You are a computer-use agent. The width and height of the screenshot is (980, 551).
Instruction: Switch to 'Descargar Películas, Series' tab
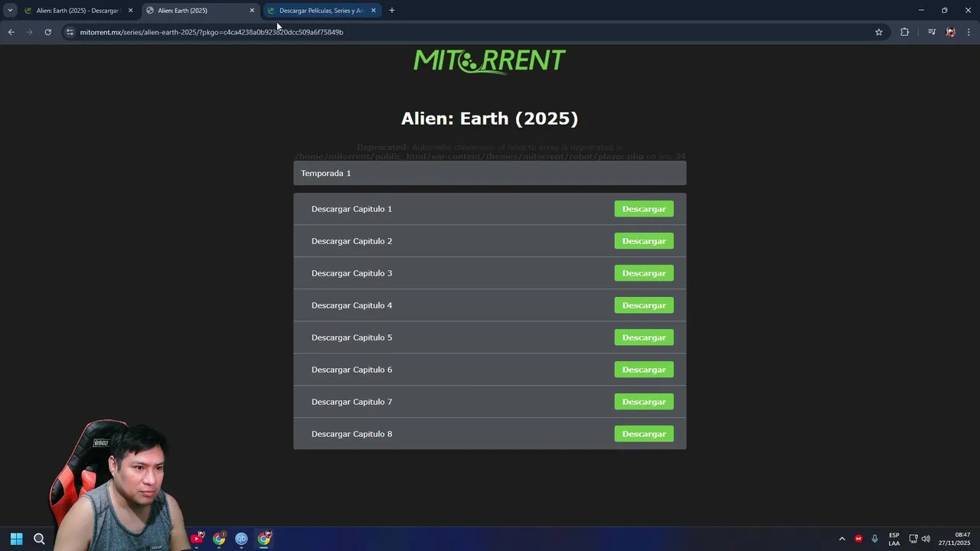(x=321, y=11)
